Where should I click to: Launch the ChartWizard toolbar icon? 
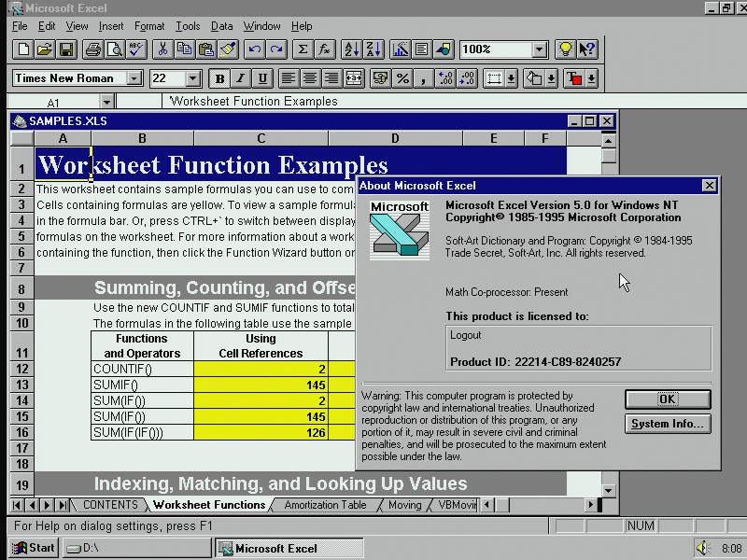tap(400, 49)
